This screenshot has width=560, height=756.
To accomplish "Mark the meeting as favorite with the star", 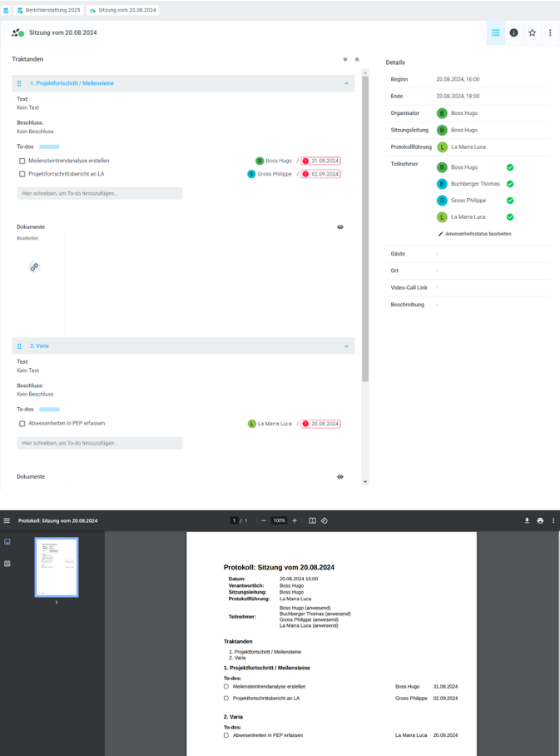I will (x=533, y=33).
